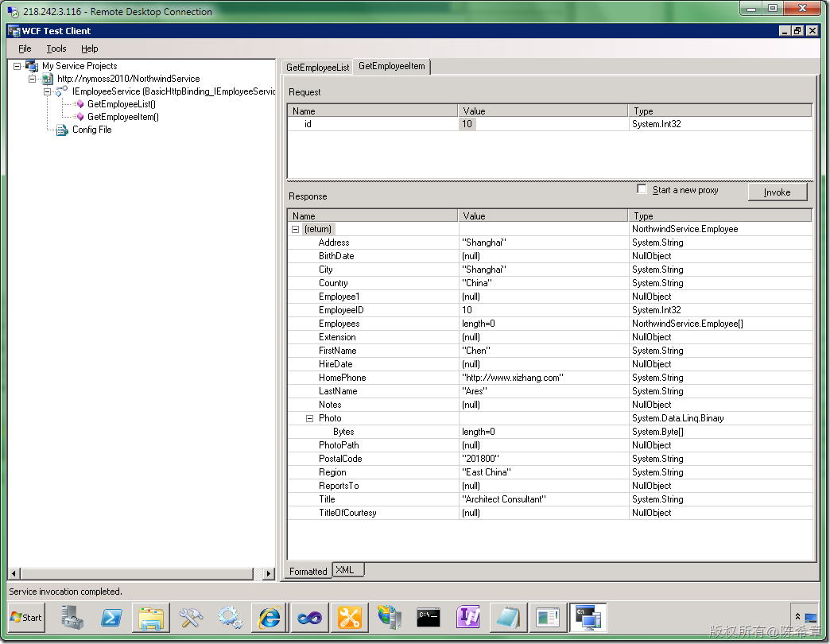Open the window layout taskbar icon
Viewport: 830px width, 644px height.
click(548, 618)
